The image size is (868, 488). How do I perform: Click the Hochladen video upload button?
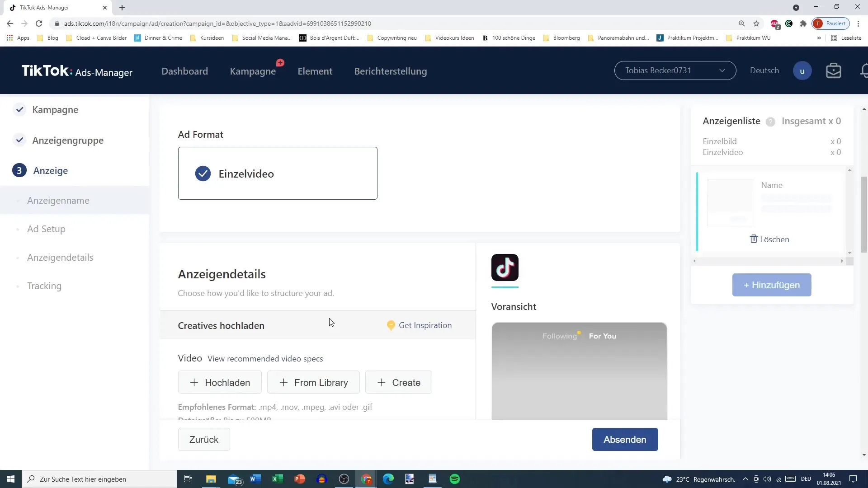click(220, 383)
